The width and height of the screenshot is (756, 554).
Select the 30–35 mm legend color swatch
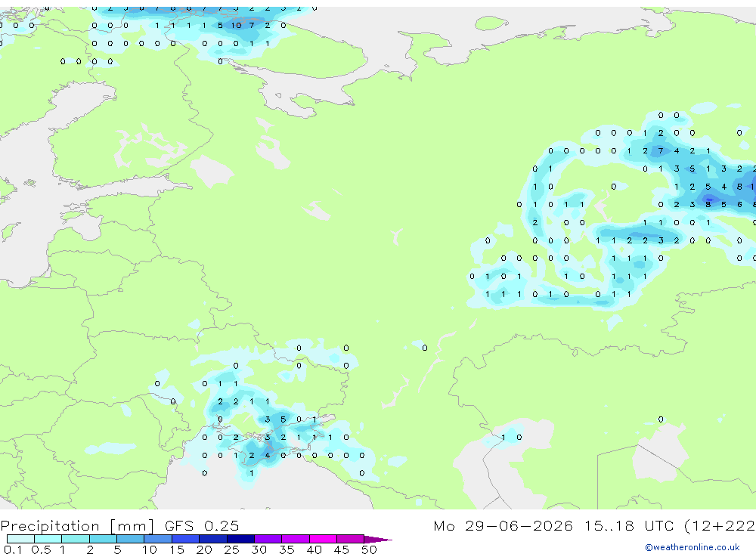pyautogui.click(x=268, y=539)
